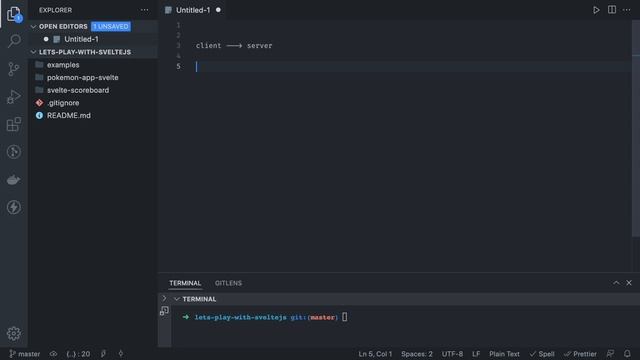Click the pull request icon in status bar
This screenshot has width=640, height=360.
point(104,354)
